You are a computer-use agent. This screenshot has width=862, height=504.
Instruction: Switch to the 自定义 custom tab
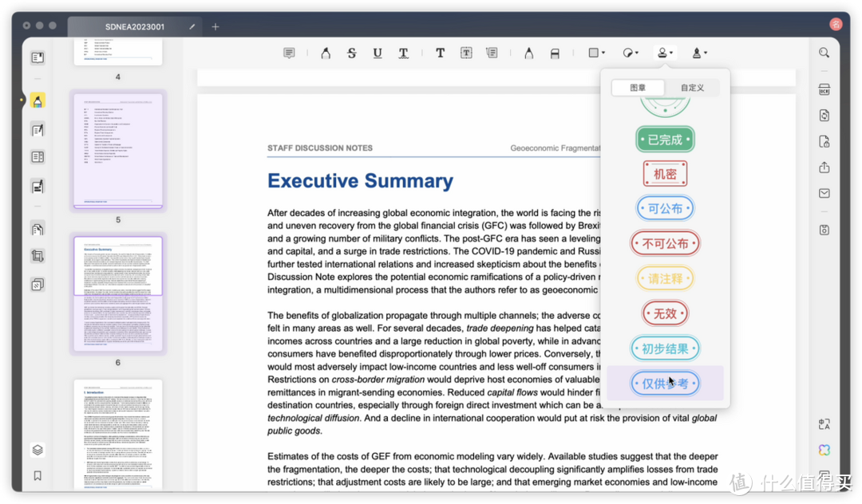point(692,88)
